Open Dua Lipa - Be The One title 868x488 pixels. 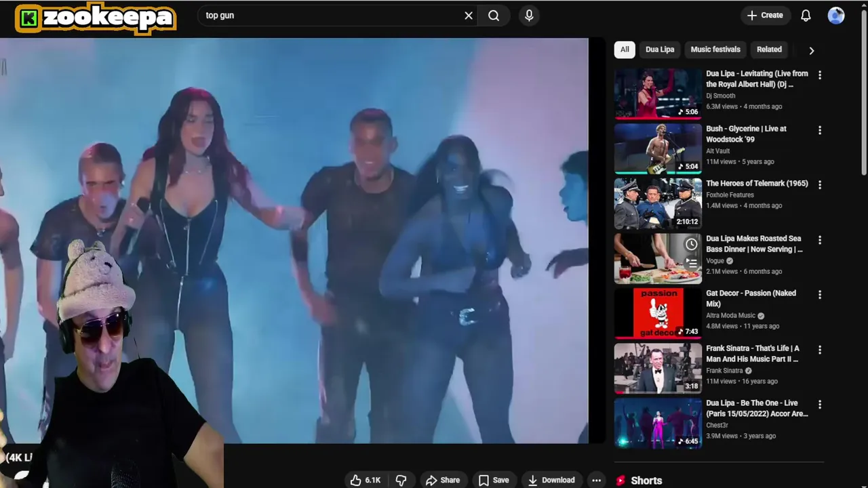click(x=757, y=408)
